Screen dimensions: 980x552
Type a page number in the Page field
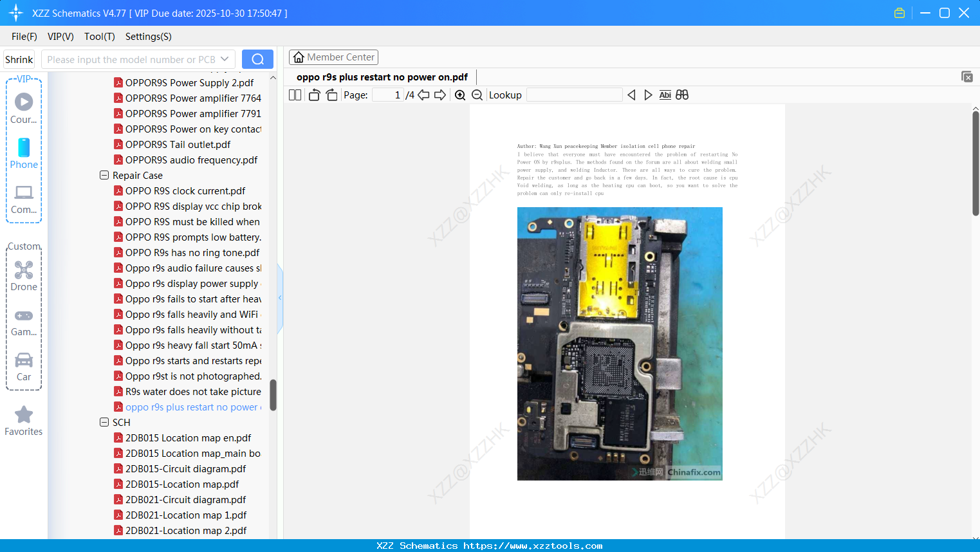386,95
